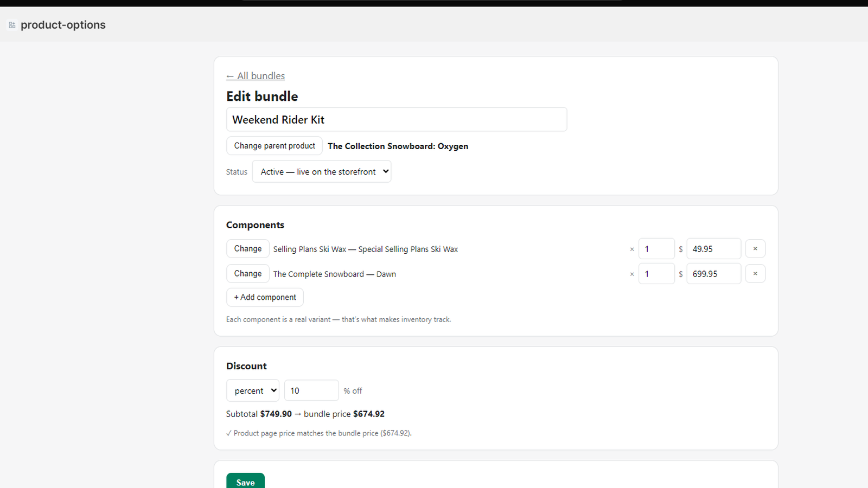Remove the Selling Plans Ski Wax component
Image resolution: width=868 pixels, height=488 pixels.
pos(755,249)
